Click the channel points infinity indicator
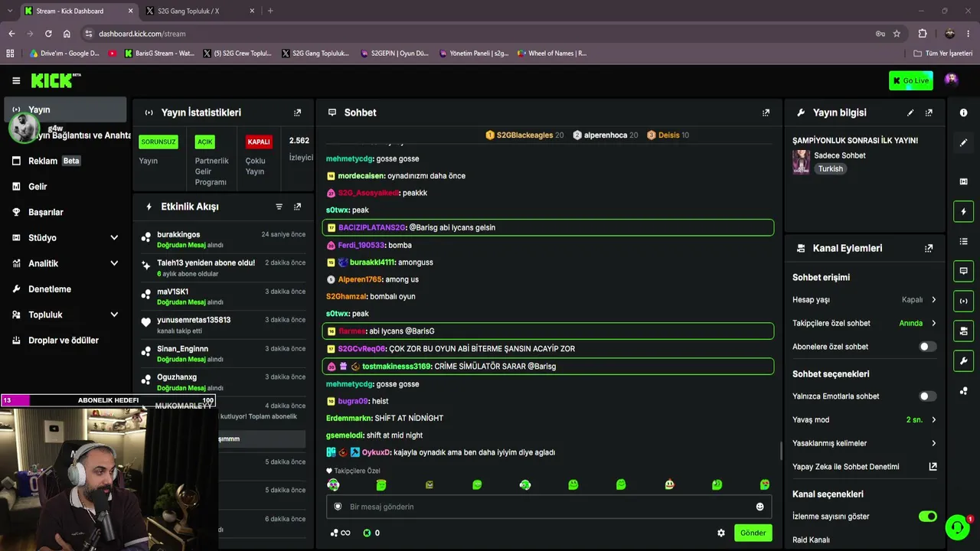The width and height of the screenshot is (980, 551). (x=340, y=533)
